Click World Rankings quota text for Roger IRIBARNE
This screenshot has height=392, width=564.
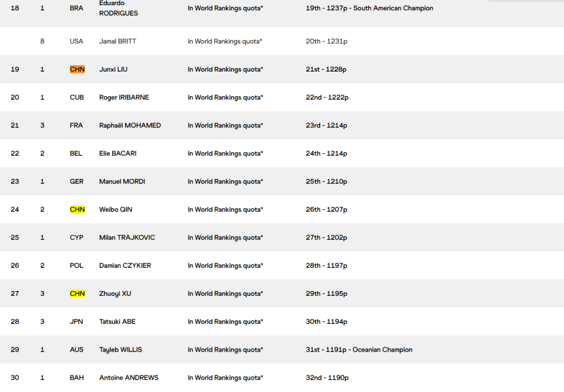pos(225,97)
